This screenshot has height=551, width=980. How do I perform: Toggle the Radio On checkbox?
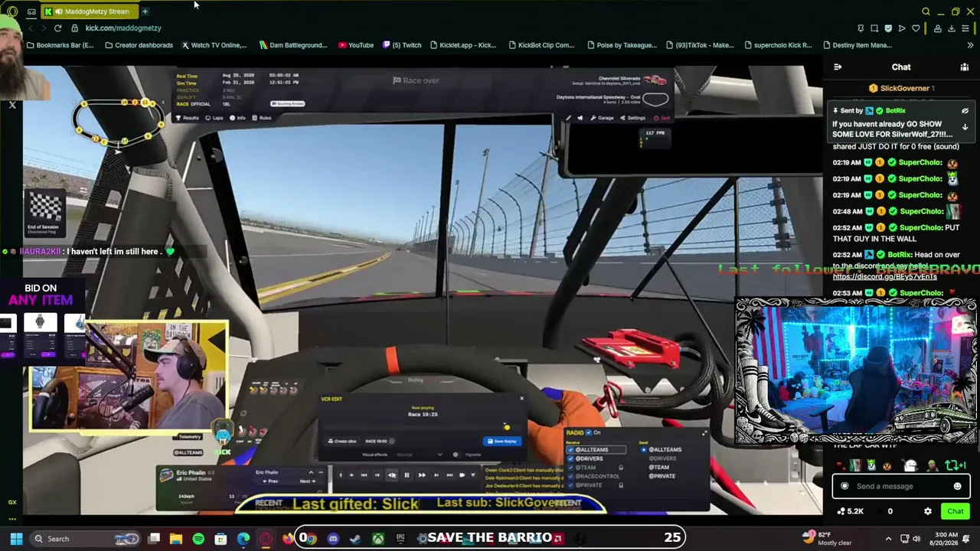[x=589, y=432]
